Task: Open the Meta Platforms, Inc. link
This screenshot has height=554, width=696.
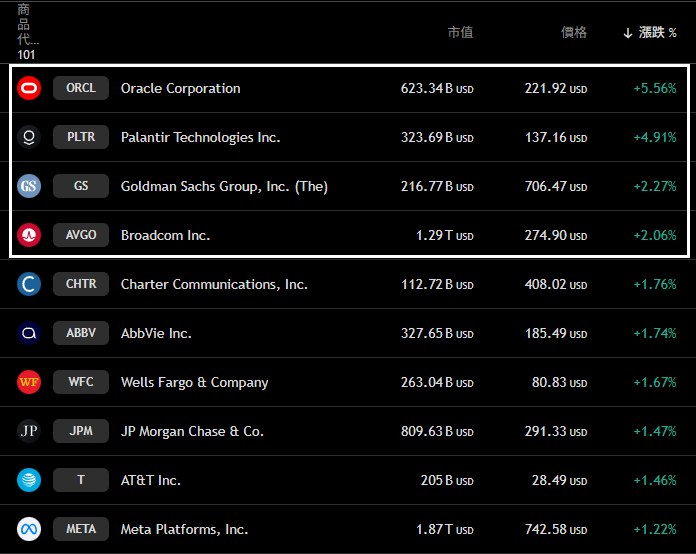Action: tap(184, 529)
